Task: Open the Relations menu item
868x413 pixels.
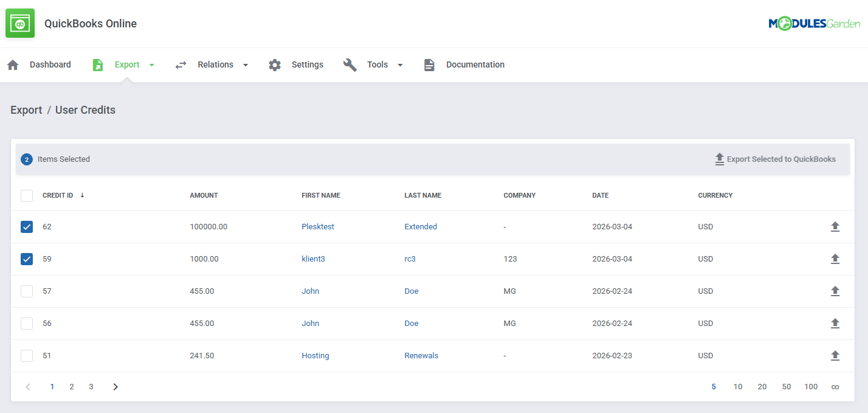Action: (215, 65)
